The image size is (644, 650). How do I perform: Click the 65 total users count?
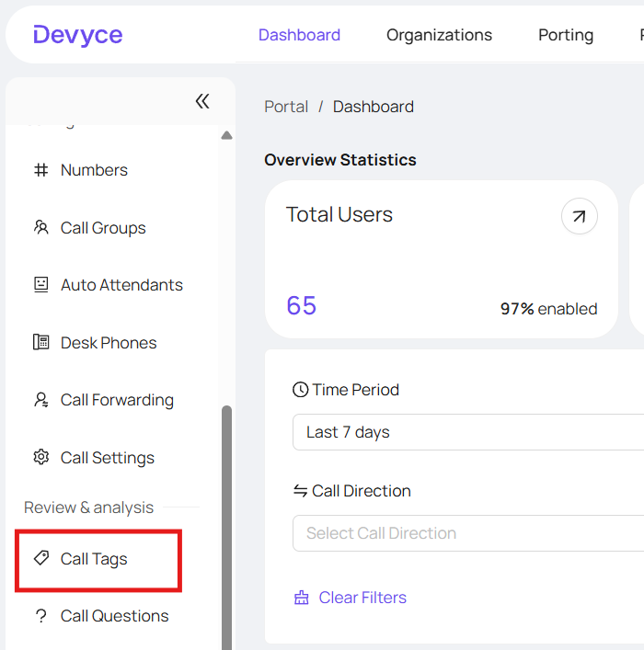(x=302, y=306)
